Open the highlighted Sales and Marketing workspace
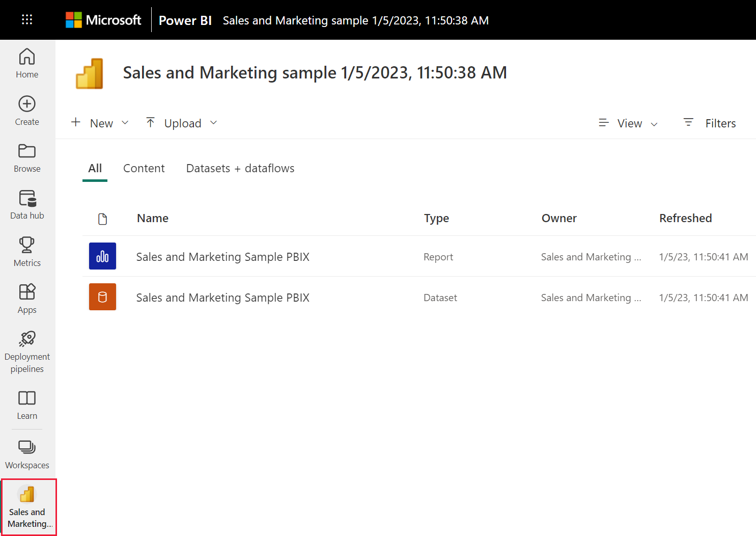756x536 pixels. tap(28, 506)
